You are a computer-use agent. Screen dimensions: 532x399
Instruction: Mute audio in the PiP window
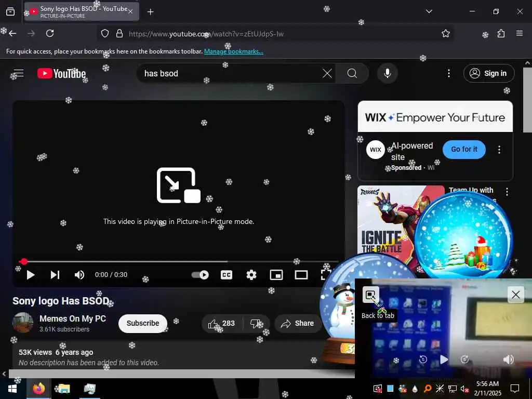pyautogui.click(x=508, y=360)
